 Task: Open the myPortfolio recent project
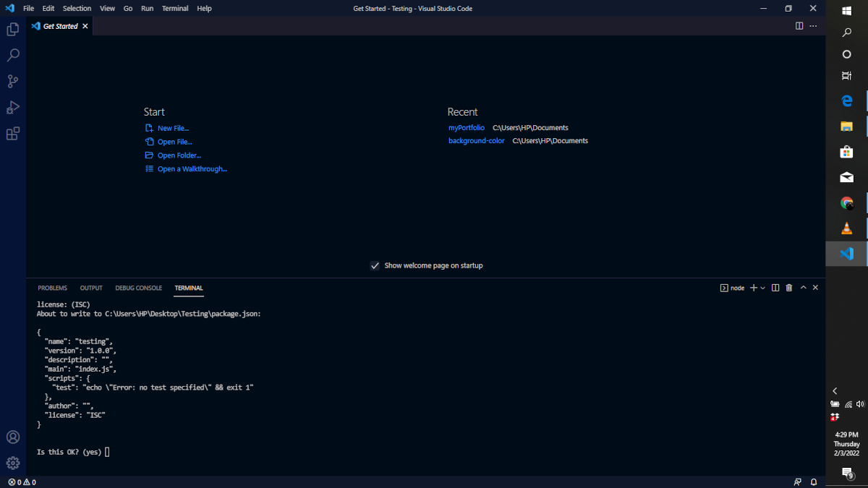467,127
